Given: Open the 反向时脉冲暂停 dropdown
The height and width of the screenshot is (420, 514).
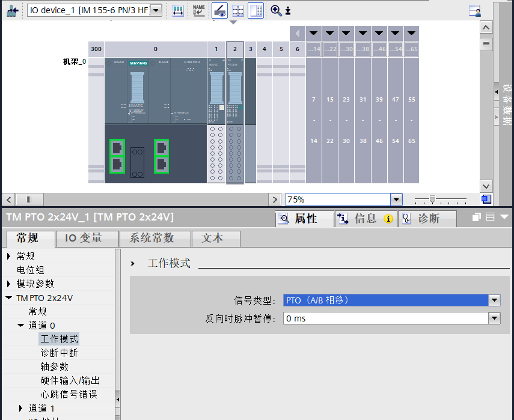Looking at the screenshot, I should tap(494, 318).
